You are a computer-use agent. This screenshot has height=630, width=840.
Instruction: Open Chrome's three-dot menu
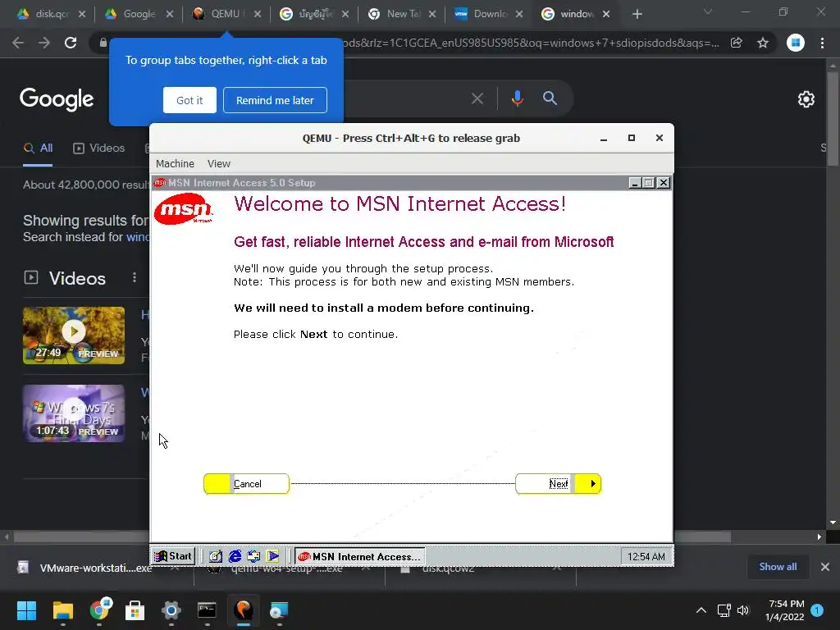[x=822, y=43]
